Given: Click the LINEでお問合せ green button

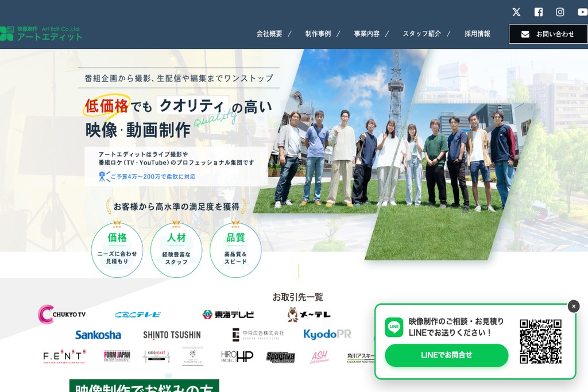Looking at the screenshot, I should click(447, 355).
